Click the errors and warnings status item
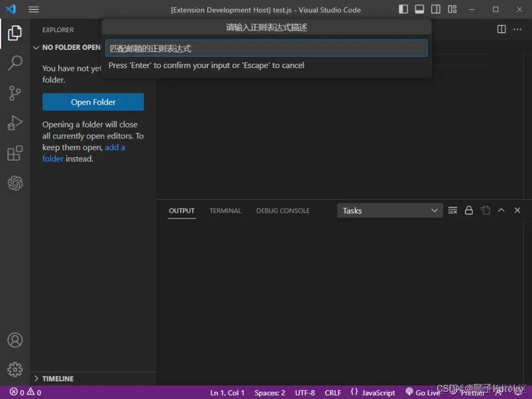Viewport: 532px width, 399px height. [25, 392]
